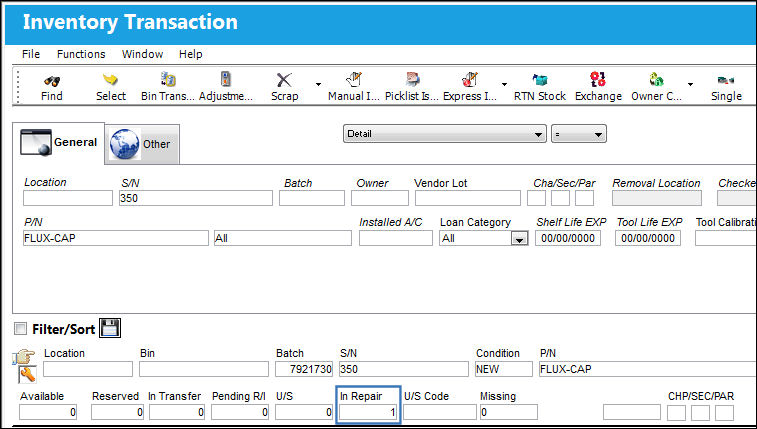Enable the Filter/Sort checkbox
The width and height of the screenshot is (757, 429).
click(x=20, y=329)
